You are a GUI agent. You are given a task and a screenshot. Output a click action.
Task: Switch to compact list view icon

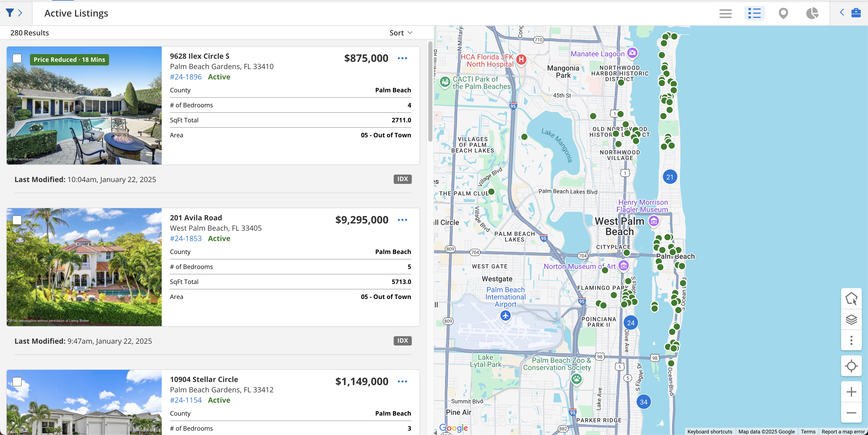point(725,13)
